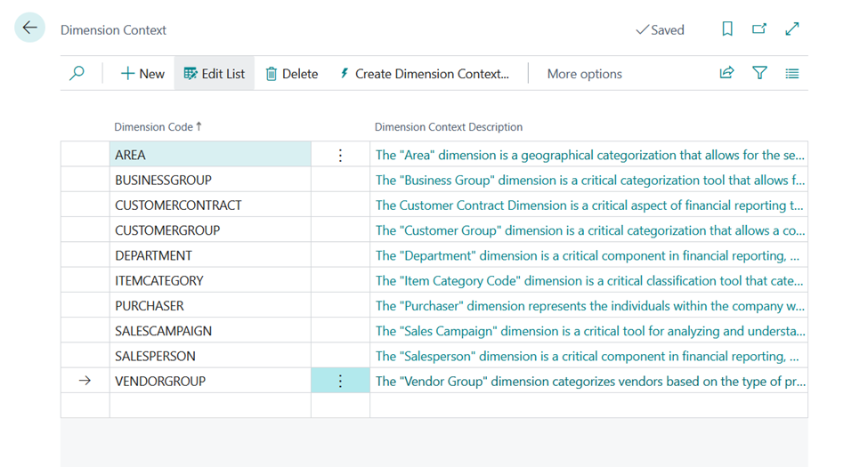Click the share icon in toolbar

pos(727,74)
